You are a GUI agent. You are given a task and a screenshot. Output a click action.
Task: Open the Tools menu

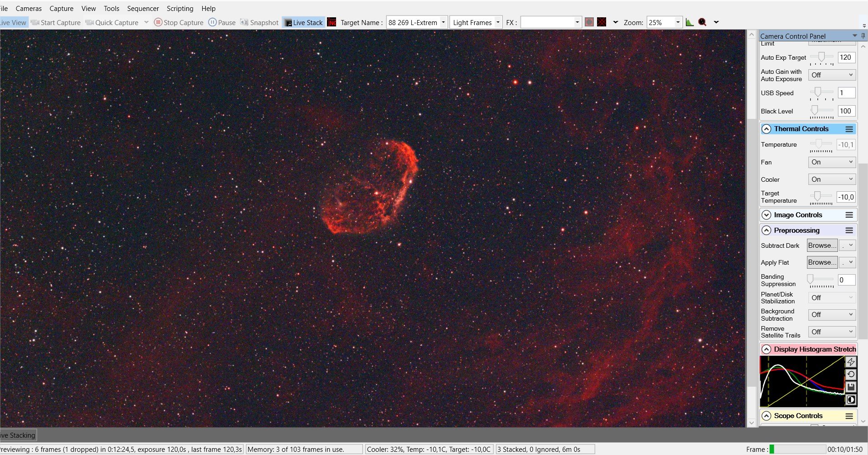coord(112,9)
